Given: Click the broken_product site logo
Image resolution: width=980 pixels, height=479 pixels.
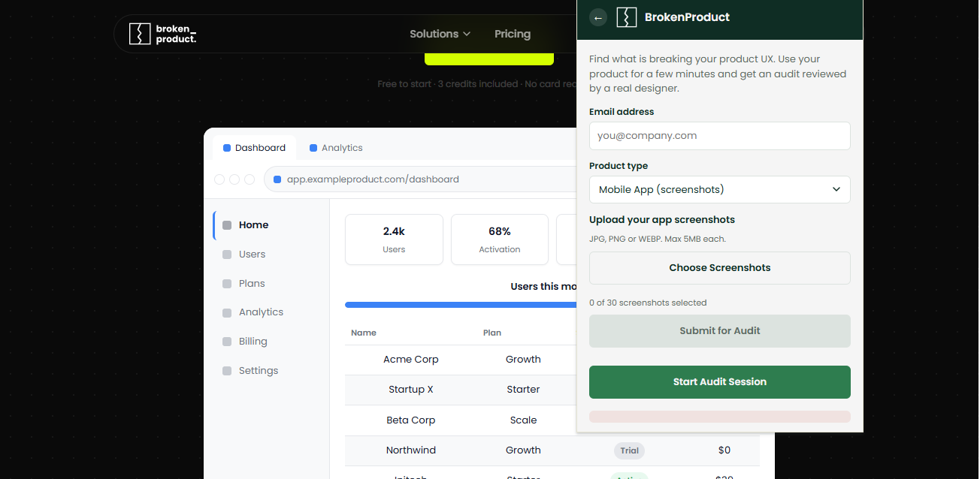Looking at the screenshot, I should 162,34.
